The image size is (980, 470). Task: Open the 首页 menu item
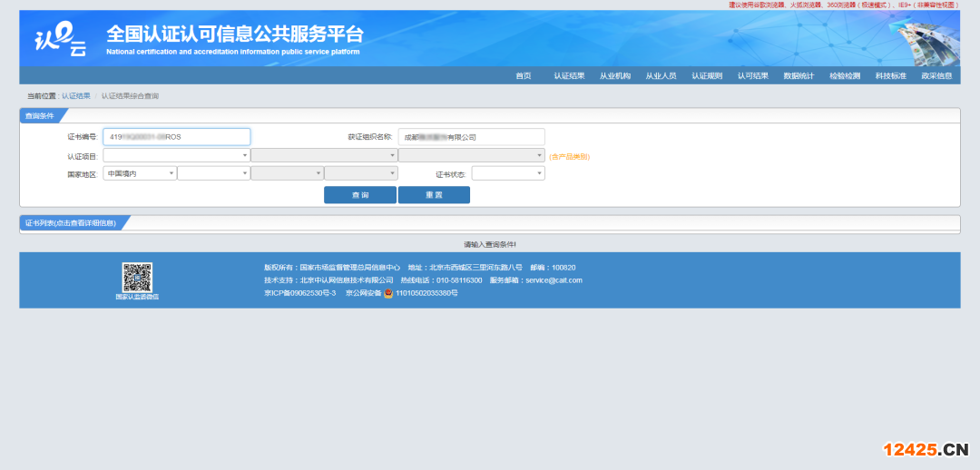pyautogui.click(x=524, y=75)
